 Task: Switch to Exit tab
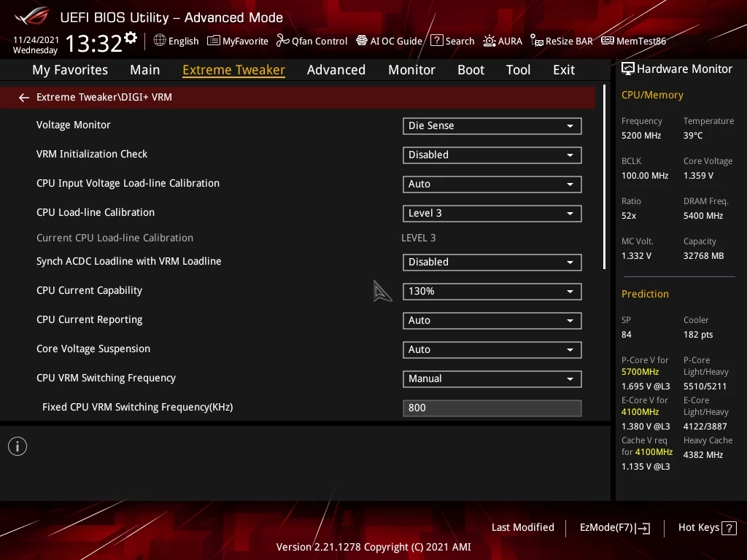click(564, 69)
